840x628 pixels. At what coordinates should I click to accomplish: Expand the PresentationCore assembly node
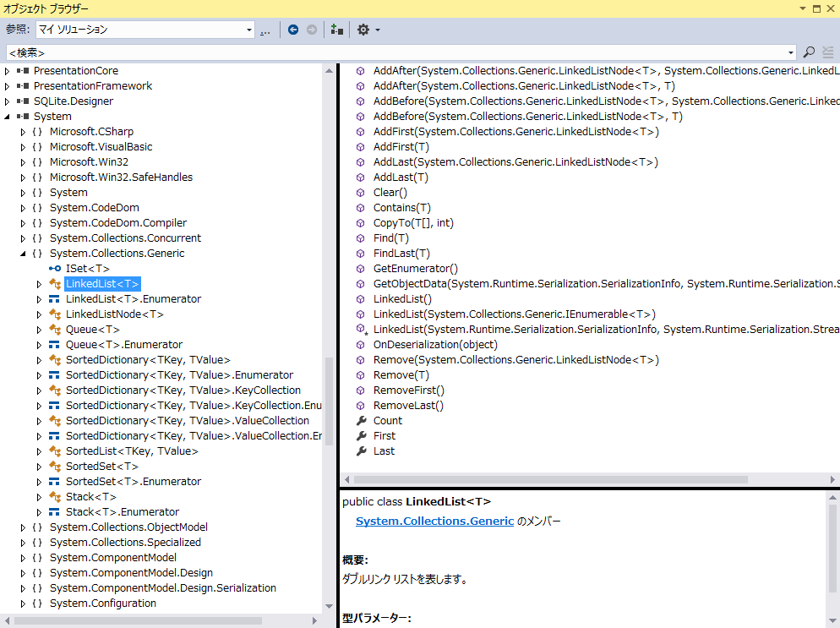tap(7, 71)
